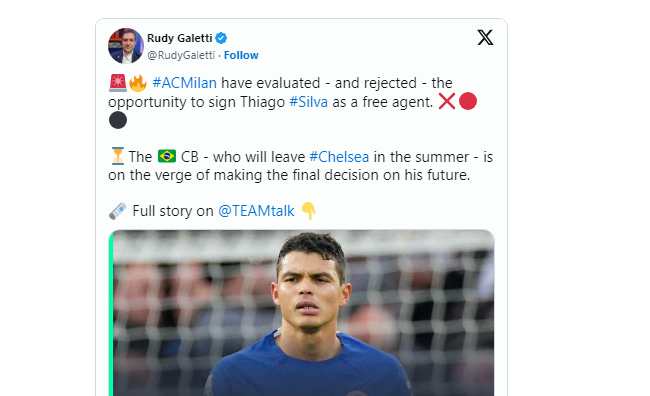650x396 pixels.
Task: Click the rolled newspaper emoji
Action: tap(118, 211)
